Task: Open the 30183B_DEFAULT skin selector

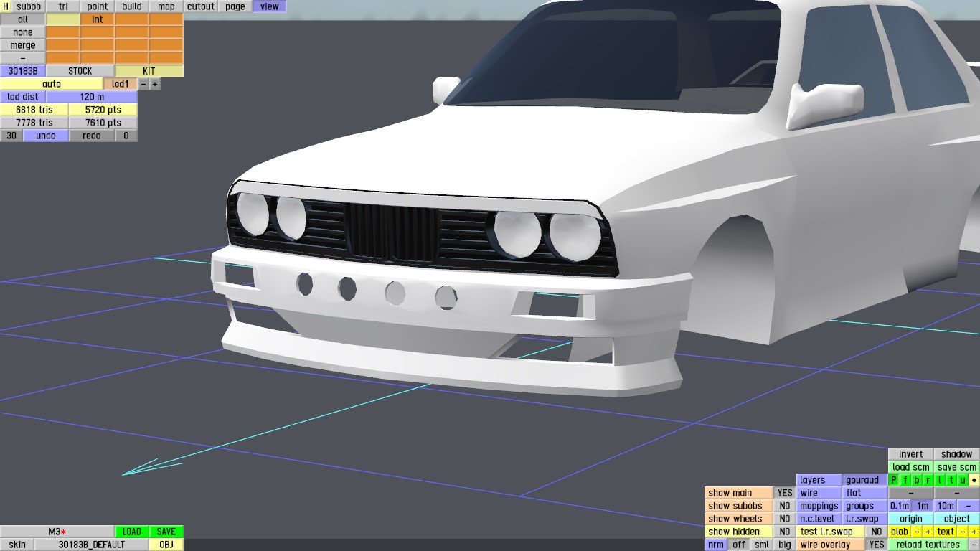Action: (x=92, y=545)
